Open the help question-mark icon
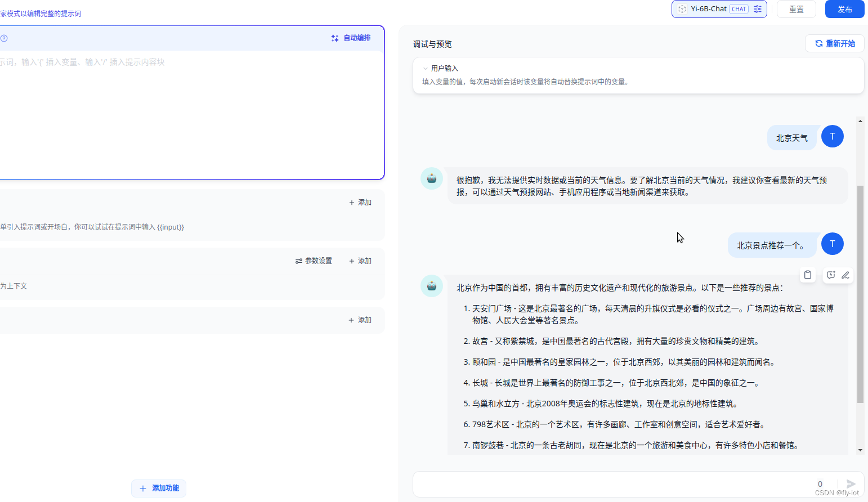This screenshot has width=868, height=502. [5, 38]
